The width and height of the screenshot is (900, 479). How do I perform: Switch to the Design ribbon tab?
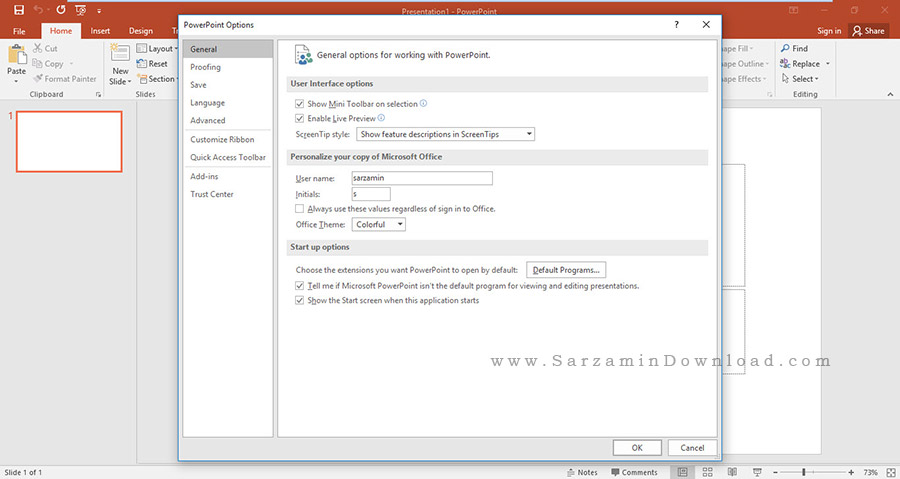pos(141,31)
